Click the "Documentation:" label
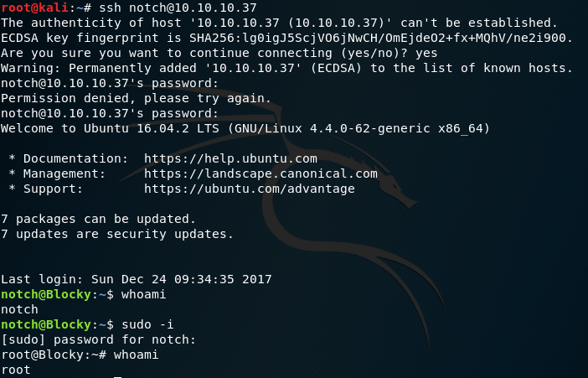The height and width of the screenshot is (378, 588). coord(71,158)
